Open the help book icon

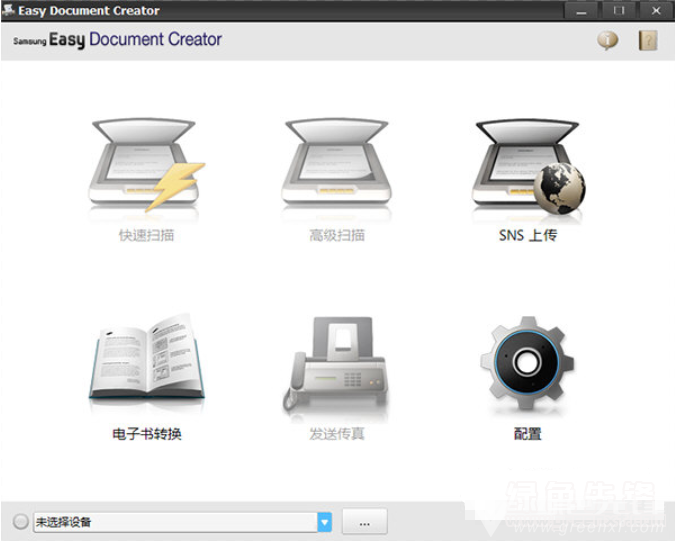(x=647, y=40)
